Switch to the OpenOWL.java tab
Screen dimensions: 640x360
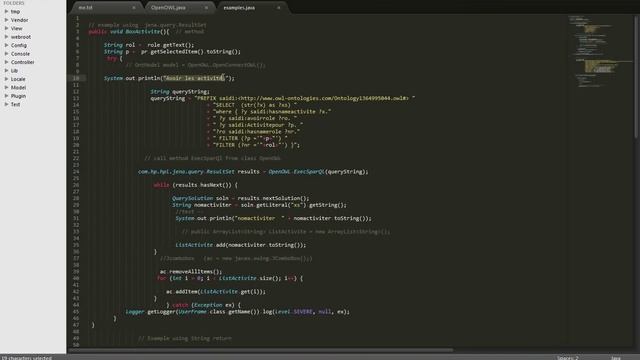pyautogui.click(x=168, y=8)
